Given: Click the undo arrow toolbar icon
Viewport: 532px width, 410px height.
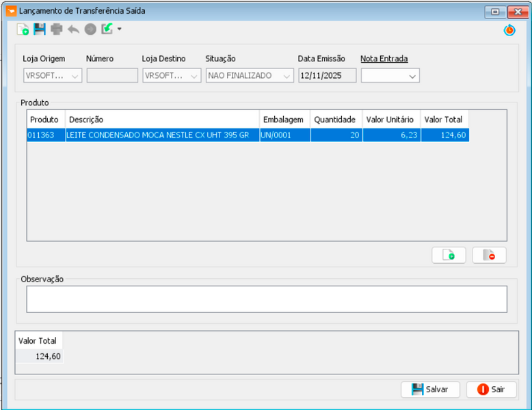Looking at the screenshot, I should (x=73, y=29).
